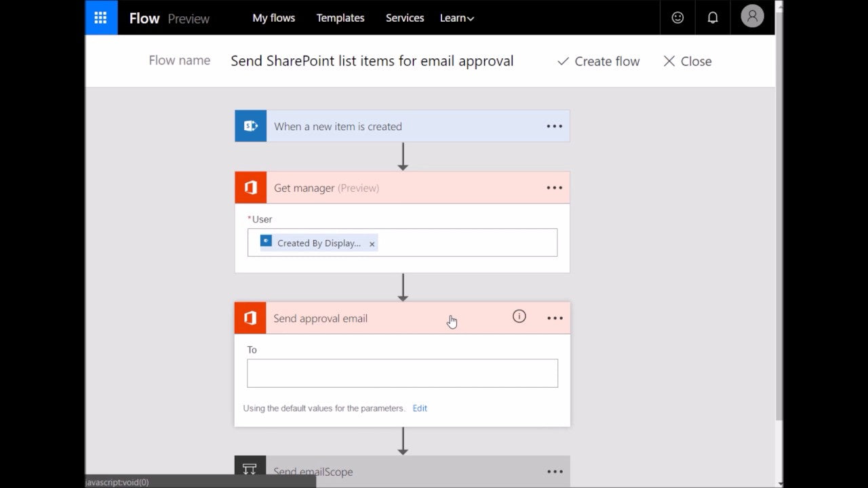
Task: Click inside the To input field
Action: (x=402, y=373)
